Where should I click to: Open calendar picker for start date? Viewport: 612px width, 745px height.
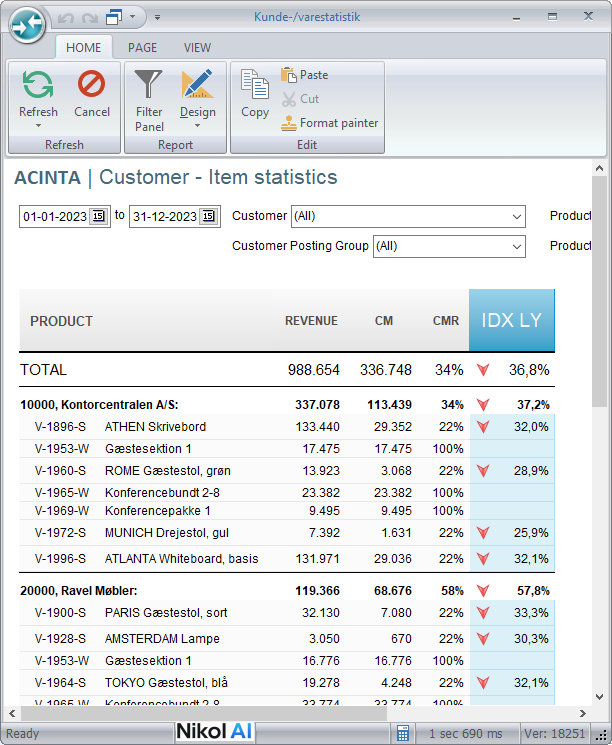click(x=99, y=216)
